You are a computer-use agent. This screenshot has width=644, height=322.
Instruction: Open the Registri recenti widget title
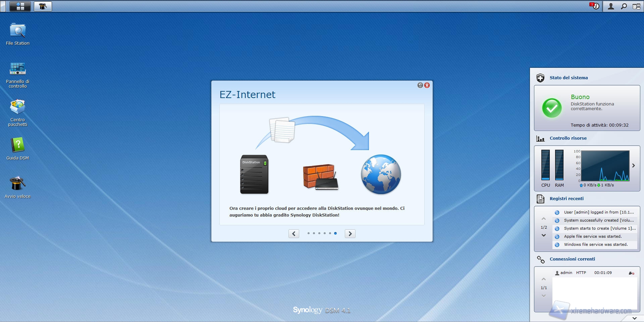click(567, 199)
